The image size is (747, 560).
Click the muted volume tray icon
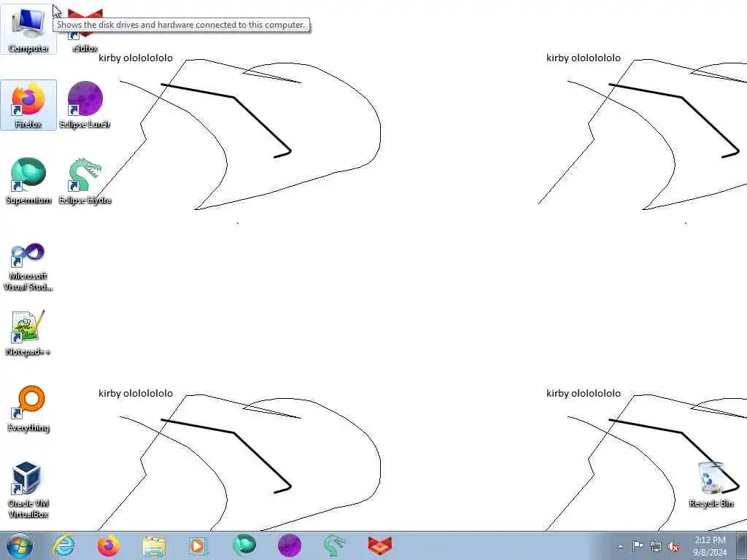(x=673, y=546)
